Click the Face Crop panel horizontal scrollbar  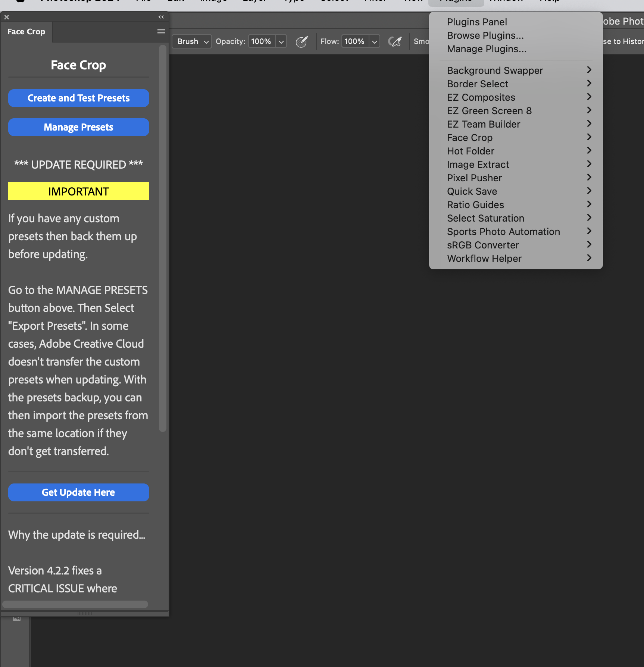(75, 604)
